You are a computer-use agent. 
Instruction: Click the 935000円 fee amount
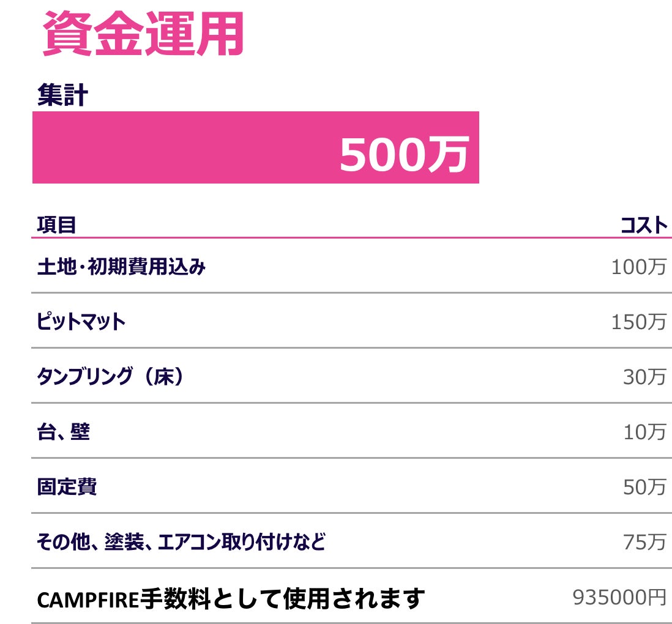(x=619, y=598)
